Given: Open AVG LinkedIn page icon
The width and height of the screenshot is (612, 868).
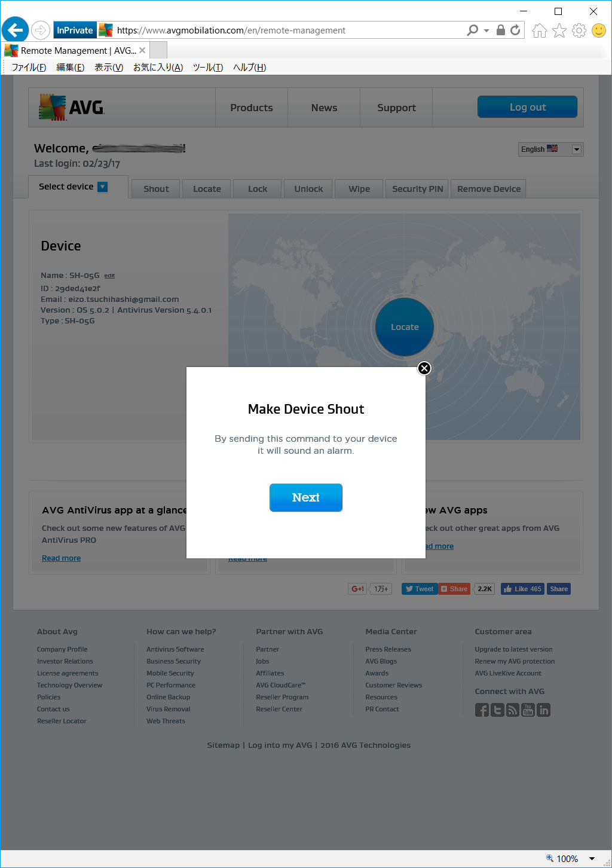Looking at the screenshot, I should click(x=544, y=710).
